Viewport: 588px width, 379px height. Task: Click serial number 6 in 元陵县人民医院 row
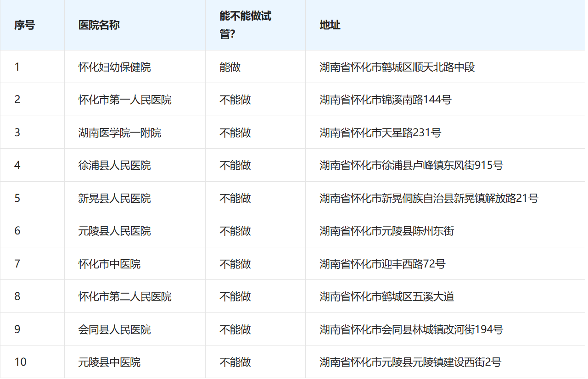(x=17, y=231)
